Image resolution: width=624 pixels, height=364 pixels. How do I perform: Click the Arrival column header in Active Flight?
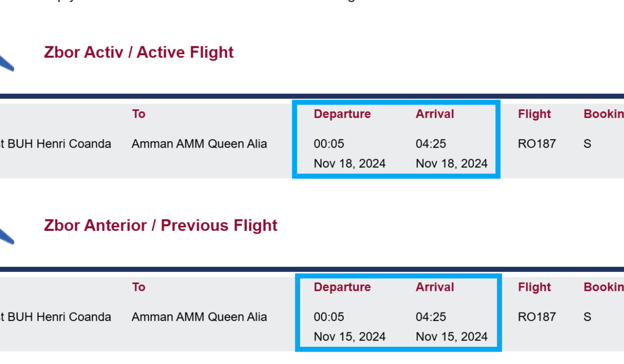pyautogui.click(x=435, y=114)
